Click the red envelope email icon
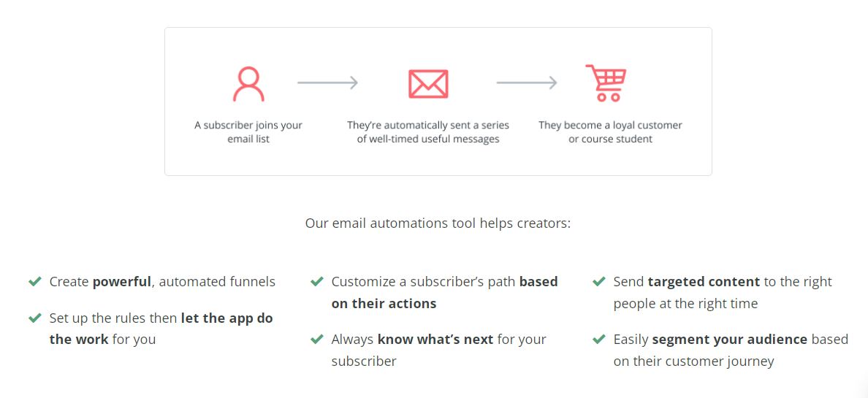 click(428, 84)
